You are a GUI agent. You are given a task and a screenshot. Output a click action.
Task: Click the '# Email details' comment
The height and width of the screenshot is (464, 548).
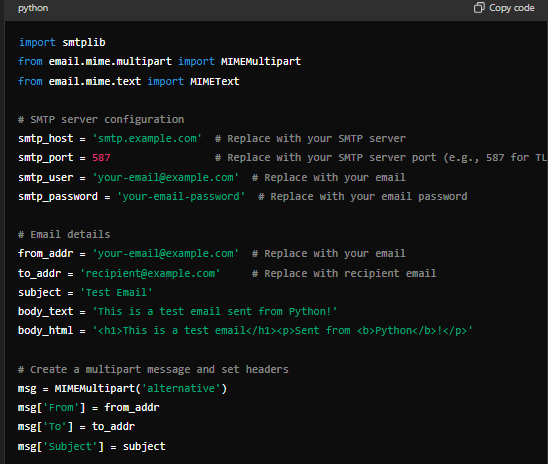64,234
